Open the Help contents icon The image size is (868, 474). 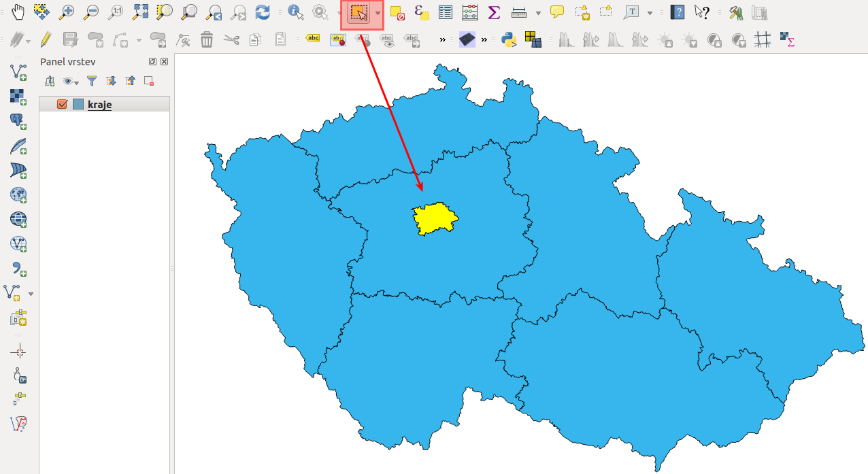click(x=678, y=12)
